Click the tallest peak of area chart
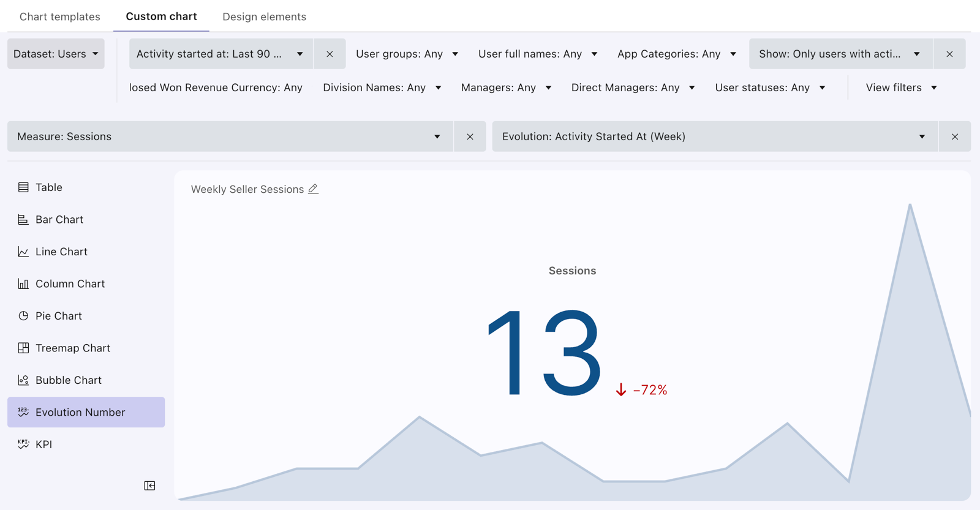The height and width of the screenshot is (510, 980). [x=910, y=206]
